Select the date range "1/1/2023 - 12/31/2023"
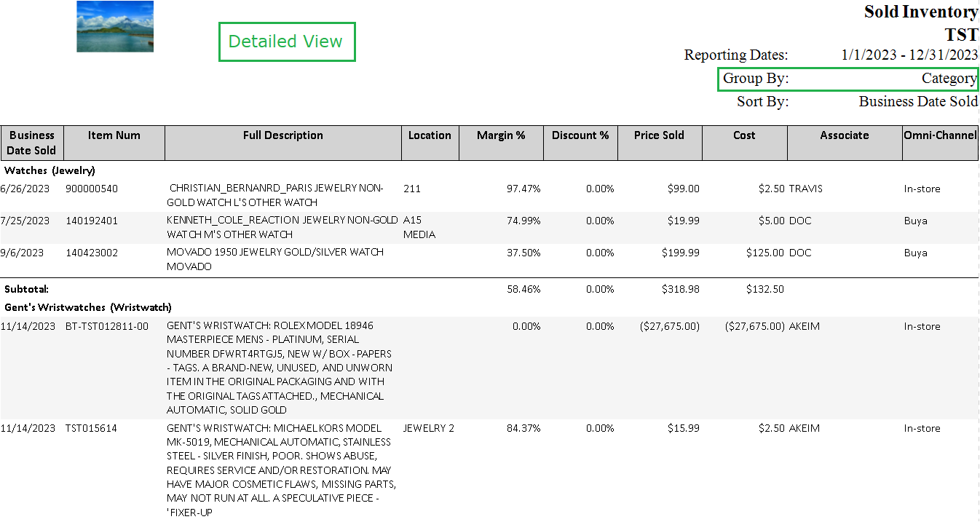The height and width of the screenshot is (522, 980). tap(909, 55)
